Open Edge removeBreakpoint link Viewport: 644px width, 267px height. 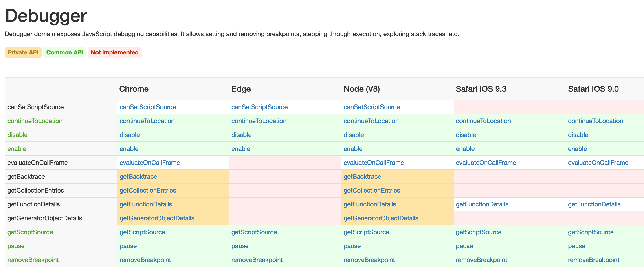(x=257, y=260)
